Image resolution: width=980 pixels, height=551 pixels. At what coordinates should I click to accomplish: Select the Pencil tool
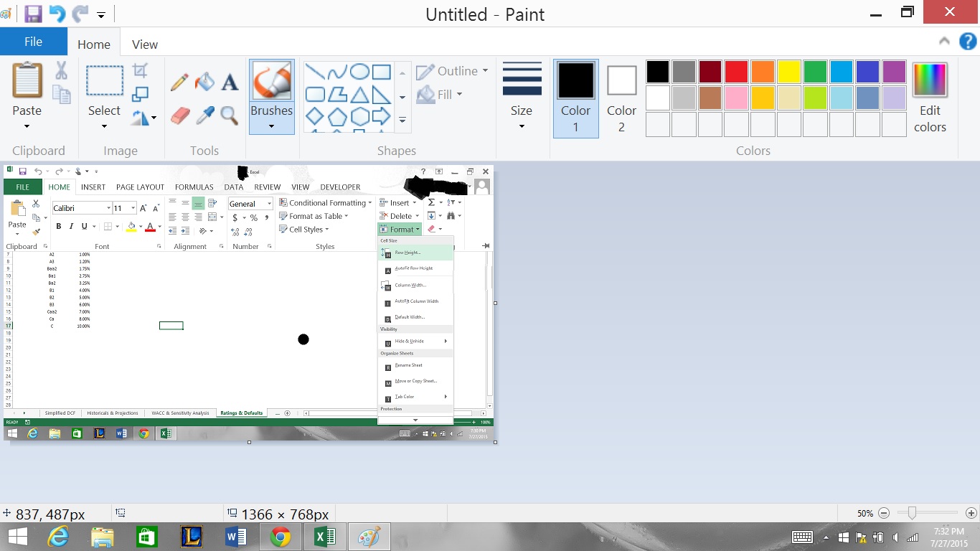click(x=179, y=82)
